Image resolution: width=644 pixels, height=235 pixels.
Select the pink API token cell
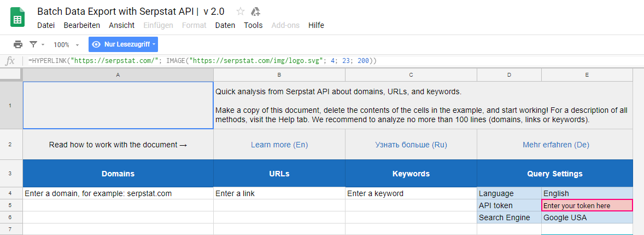pyautogui.click(x=587, y=205)
